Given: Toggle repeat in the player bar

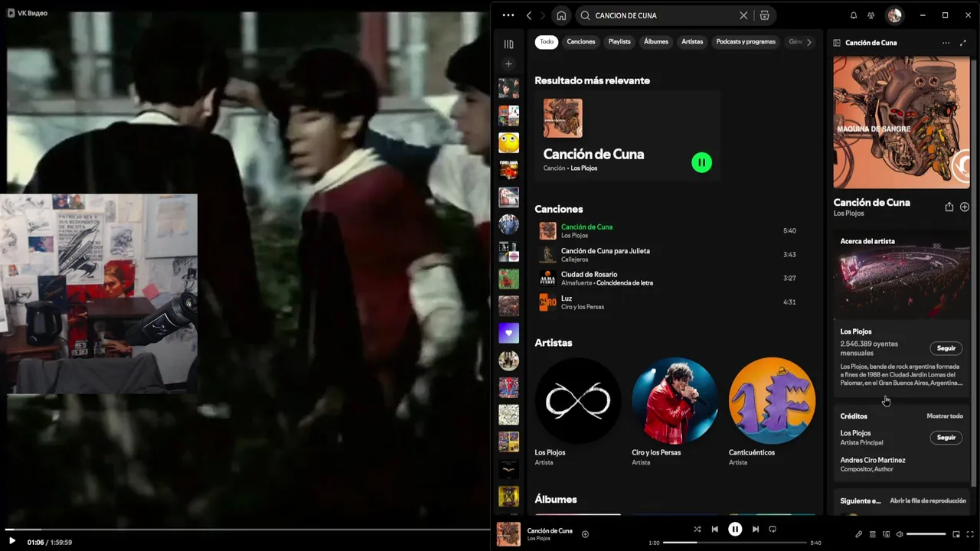Looking at the screenshot, I should coord(773,529).
